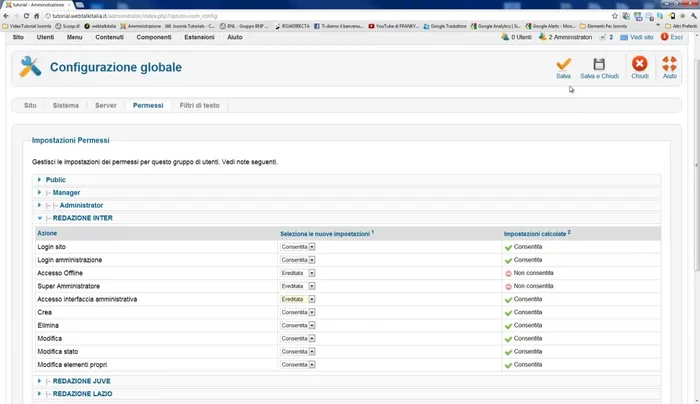700x404 pixels.
Task: Open the Modifica stato permission dropdown
Action: [x=298, y=351]
